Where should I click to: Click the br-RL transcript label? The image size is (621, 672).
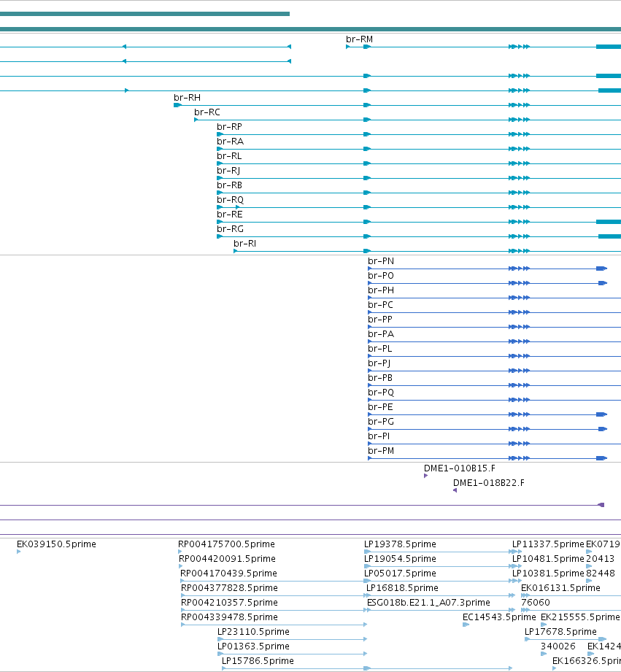click(x=229, y=155)
